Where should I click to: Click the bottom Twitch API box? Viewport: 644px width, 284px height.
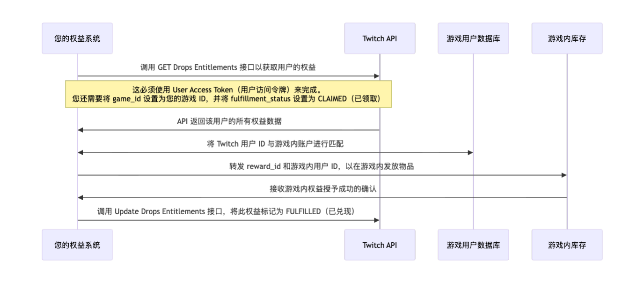tap(380, 245)
